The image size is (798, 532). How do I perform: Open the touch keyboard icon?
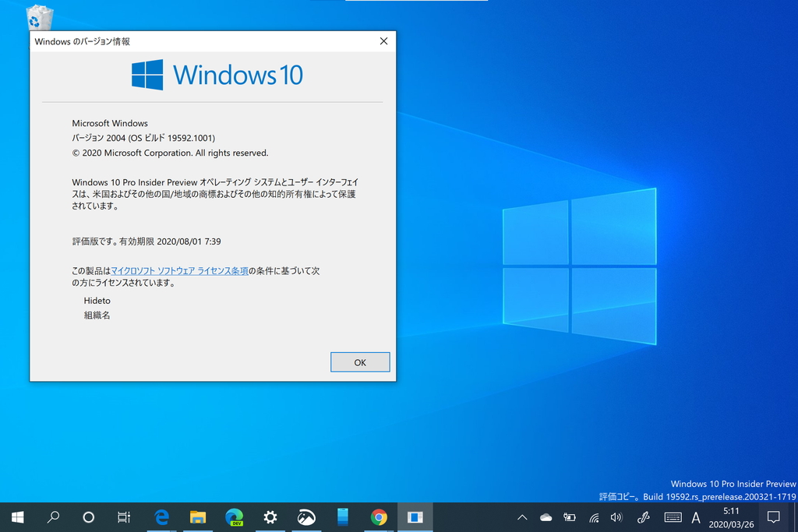pyautogui.click(x=672, y=516)
